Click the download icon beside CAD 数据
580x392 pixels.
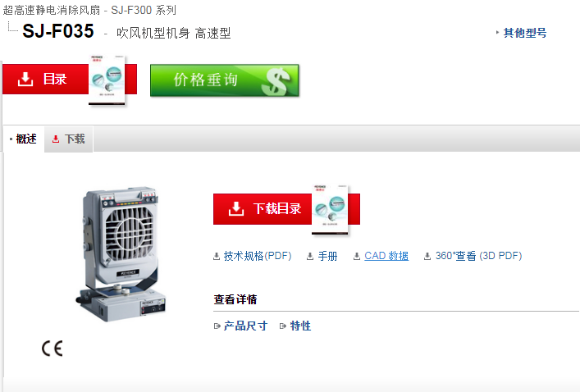tap(357, 257)
